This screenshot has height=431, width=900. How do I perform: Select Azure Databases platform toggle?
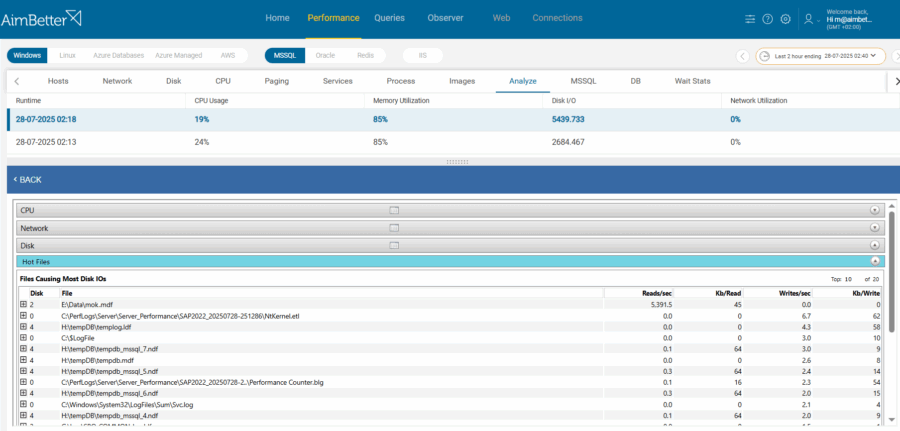[x=119, y=56]
